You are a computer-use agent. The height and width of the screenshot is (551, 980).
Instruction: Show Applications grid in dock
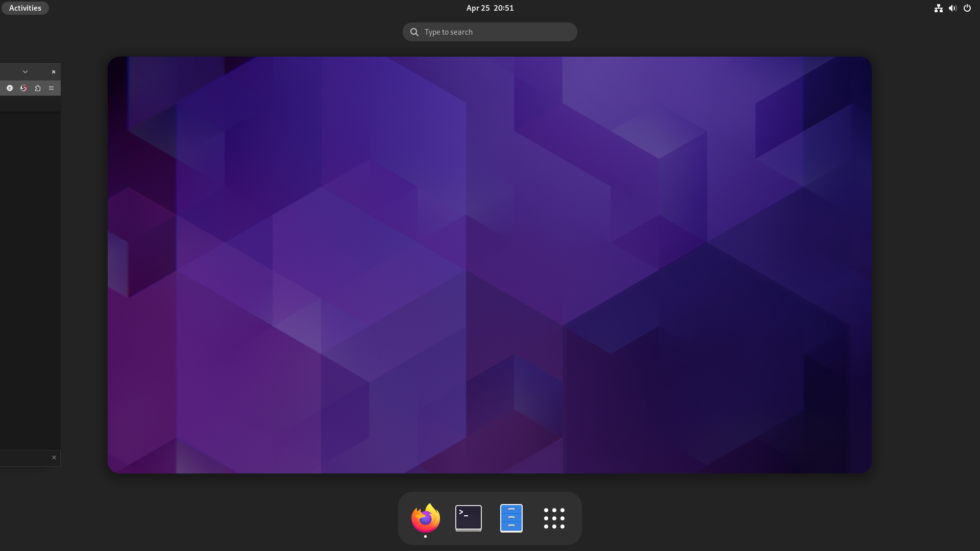[x=554, y=518]
